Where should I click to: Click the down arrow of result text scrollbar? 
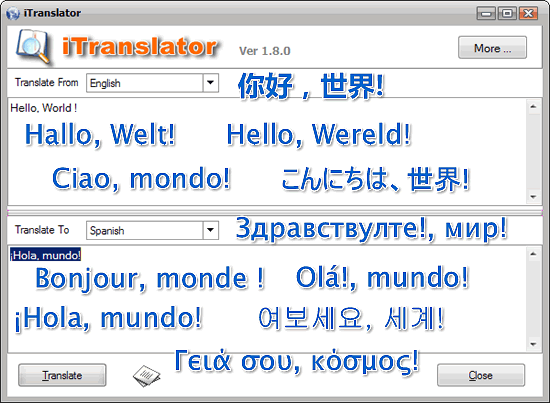(x=533, y=344)
